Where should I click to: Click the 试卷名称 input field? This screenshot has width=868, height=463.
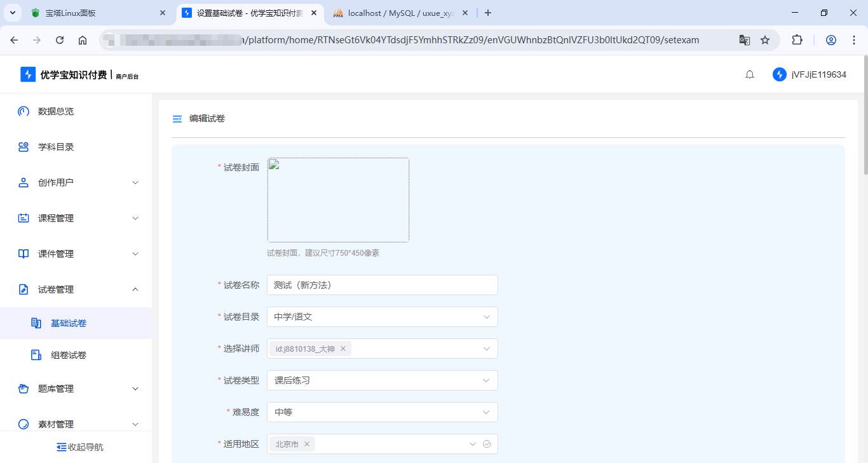coord(382,285)
